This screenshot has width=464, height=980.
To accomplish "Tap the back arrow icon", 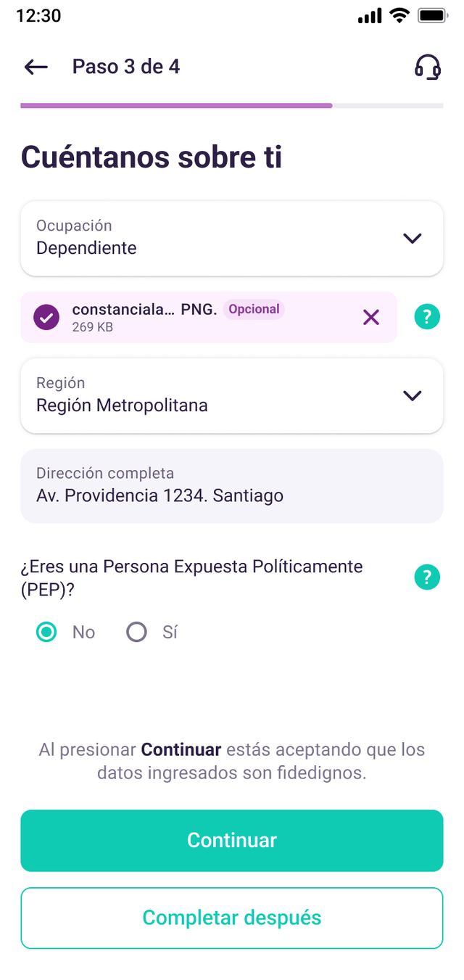I will tap(36, 67).
